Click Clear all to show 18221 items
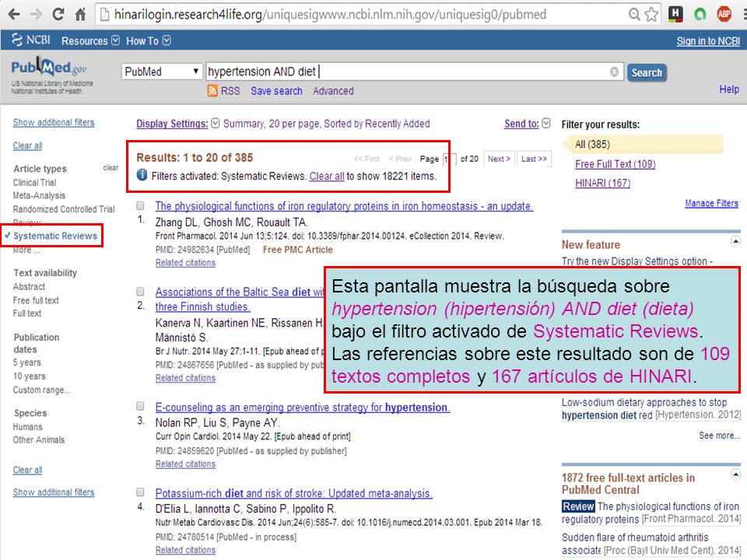This screenshot has height=560, width=747. coord(327,177)
